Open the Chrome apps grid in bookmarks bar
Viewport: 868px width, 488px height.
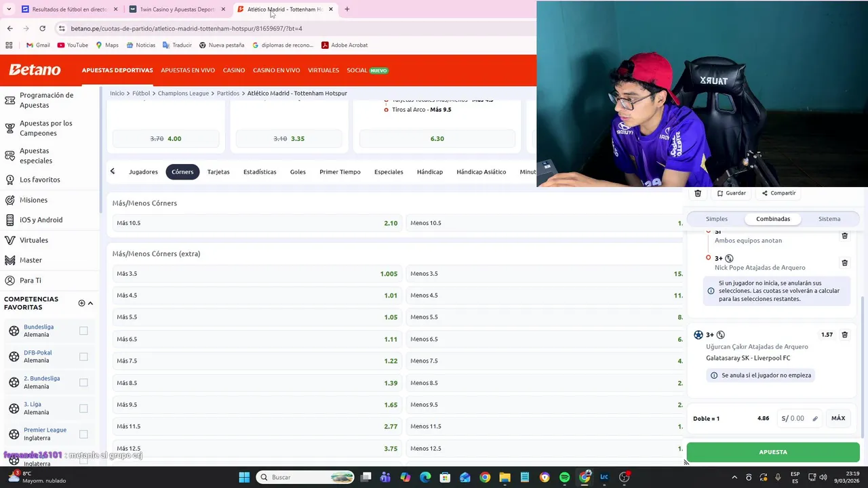point(9,45)
